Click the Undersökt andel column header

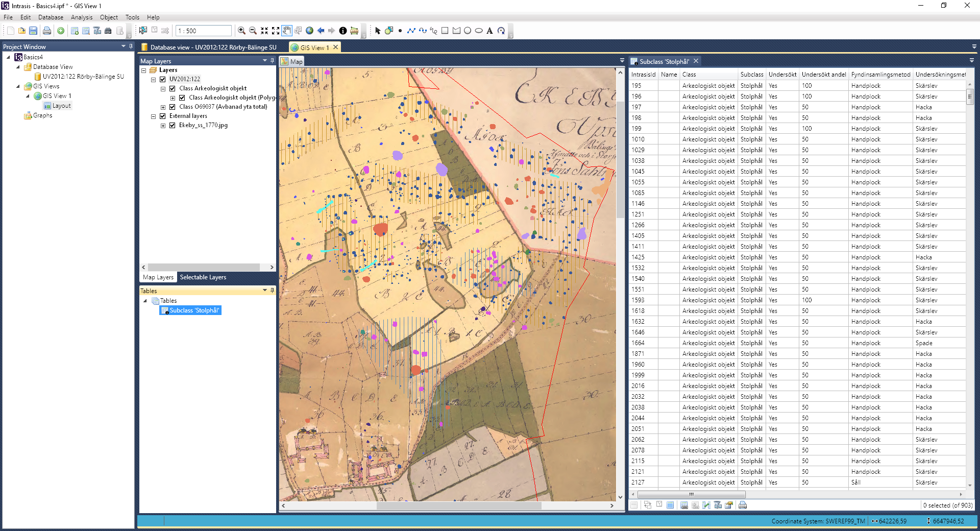point(823,75)
